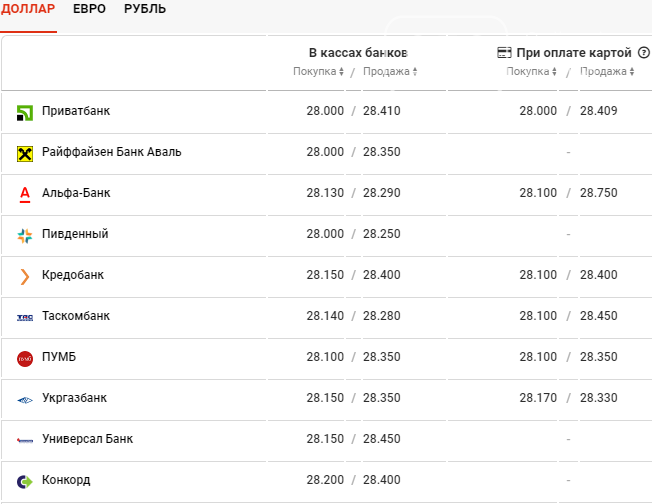Click the Taskombank logo icon
This screenshot has width=652, height=504.
click(x=25, y=317)
